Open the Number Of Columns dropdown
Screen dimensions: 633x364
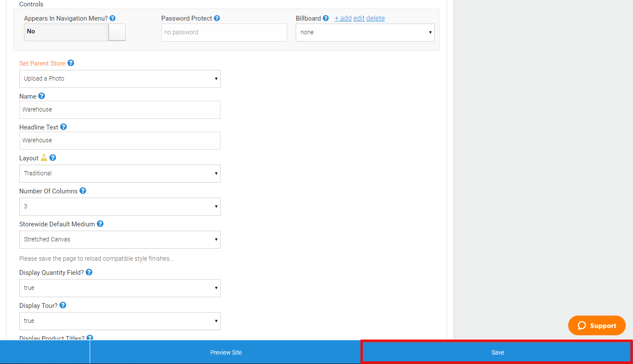120,206
